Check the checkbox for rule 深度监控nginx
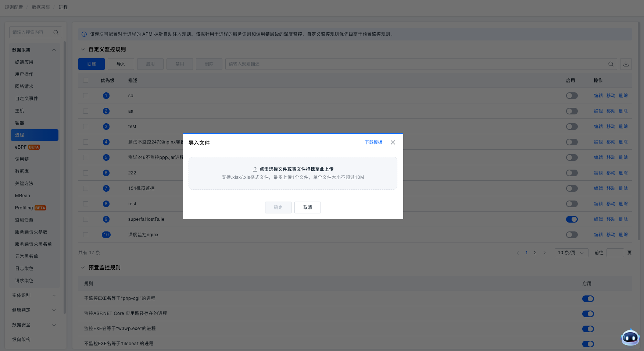Screen dimensions: 644x351 (x=86, y=235)
